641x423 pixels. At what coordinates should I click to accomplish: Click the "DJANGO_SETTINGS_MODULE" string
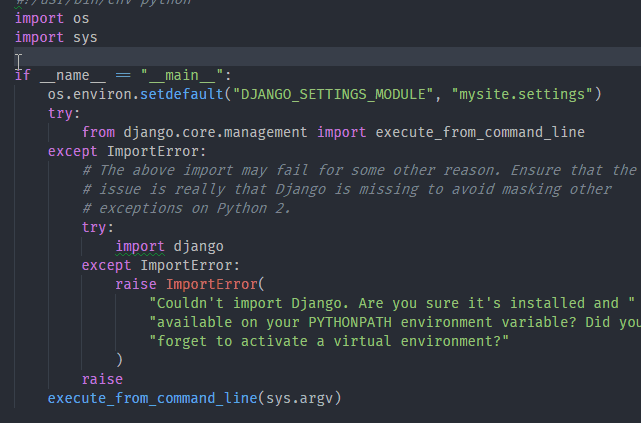point(333,94)
